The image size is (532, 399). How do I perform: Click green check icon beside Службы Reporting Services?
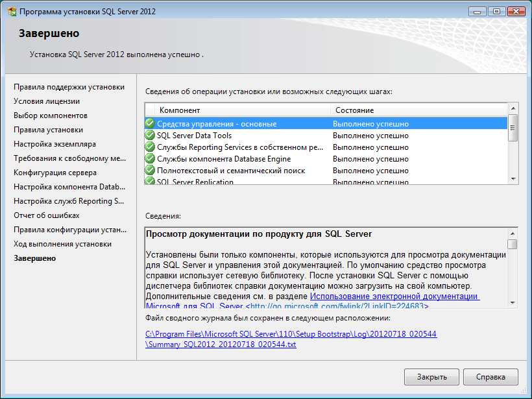[x=150, y=147]
